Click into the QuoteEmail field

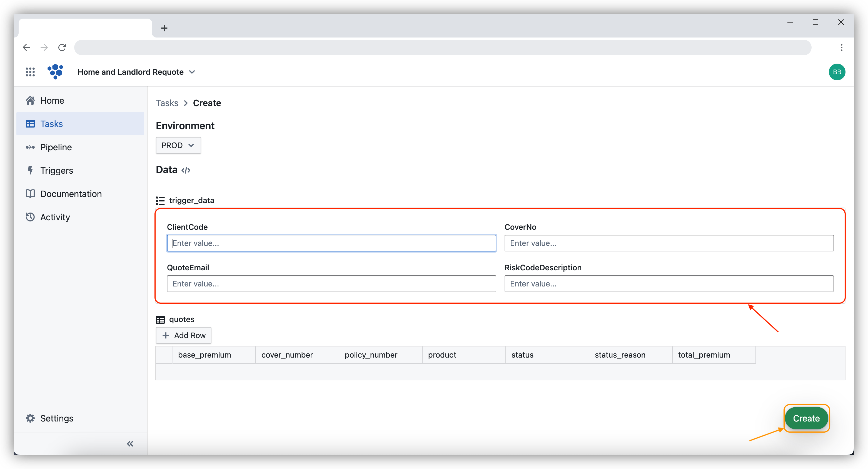tap(331, 284)
